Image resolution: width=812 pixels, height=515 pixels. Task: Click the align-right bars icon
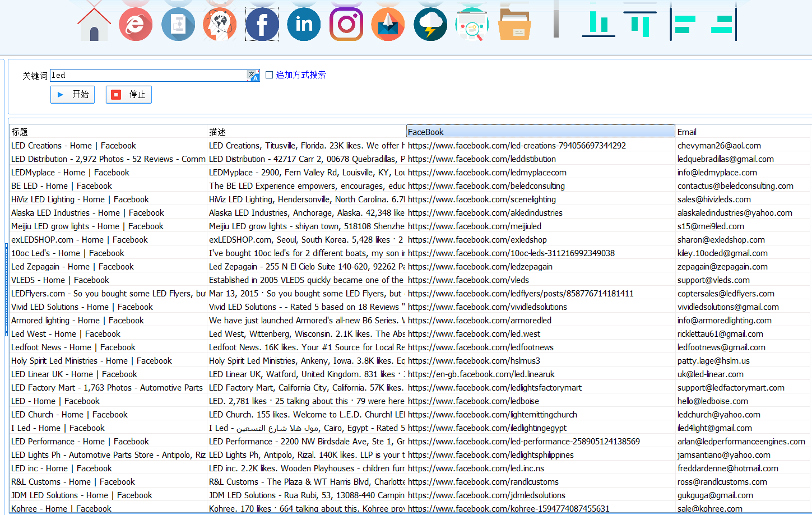click(723, 24)
